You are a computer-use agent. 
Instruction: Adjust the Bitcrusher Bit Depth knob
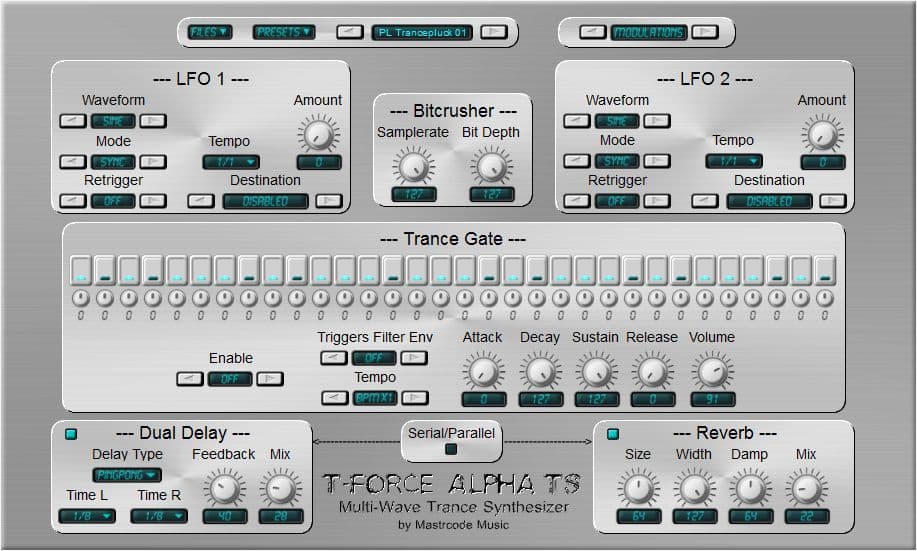[x=491, y=166]
